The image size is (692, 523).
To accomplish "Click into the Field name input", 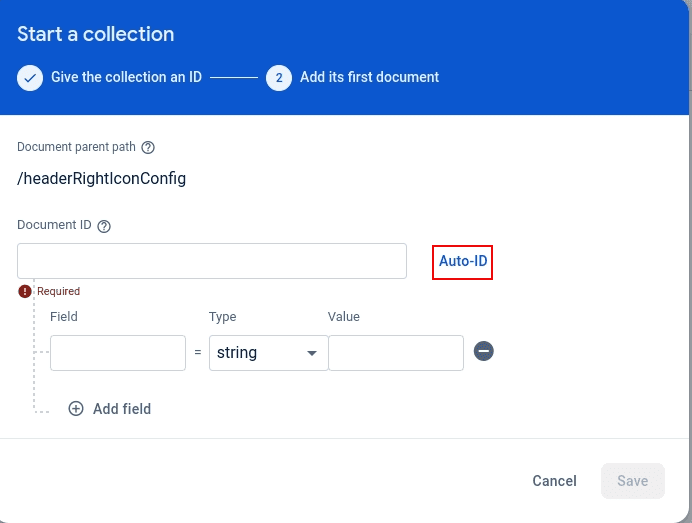I will 118,353.
